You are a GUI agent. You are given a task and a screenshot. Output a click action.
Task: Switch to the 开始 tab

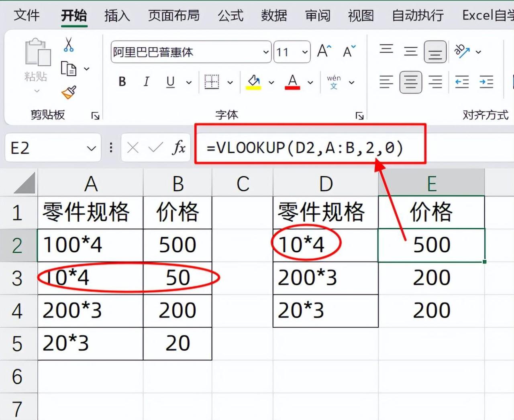coord(74,15)
